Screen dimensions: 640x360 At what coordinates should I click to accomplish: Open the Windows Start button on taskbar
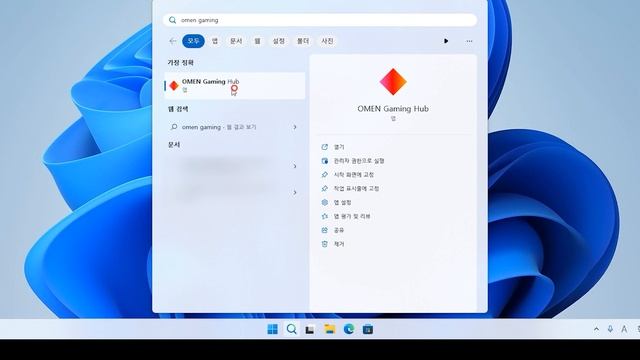tap(272, 329)
